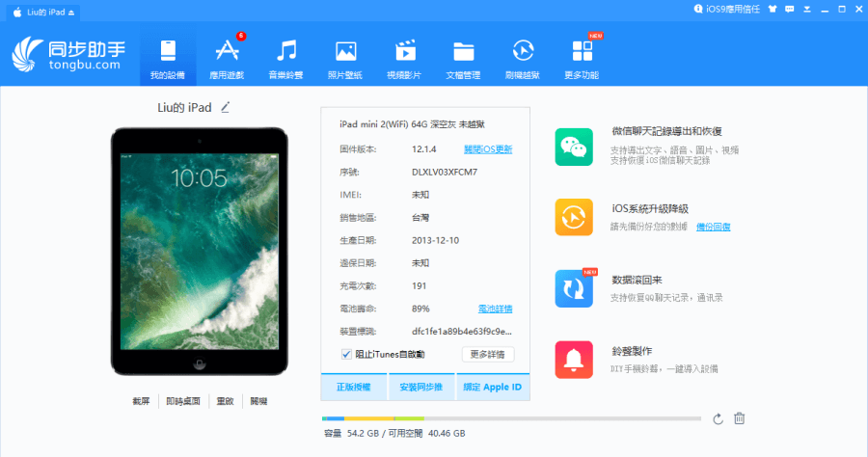Click the tongbu.com logo
This screenshot has height=457, width=868.
68,55
